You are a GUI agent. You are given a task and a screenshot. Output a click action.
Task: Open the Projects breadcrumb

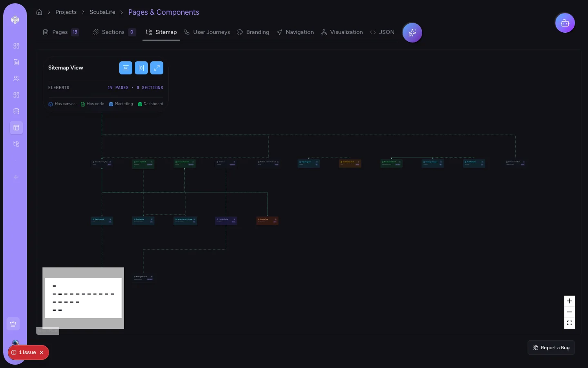[x=66, y=12]
